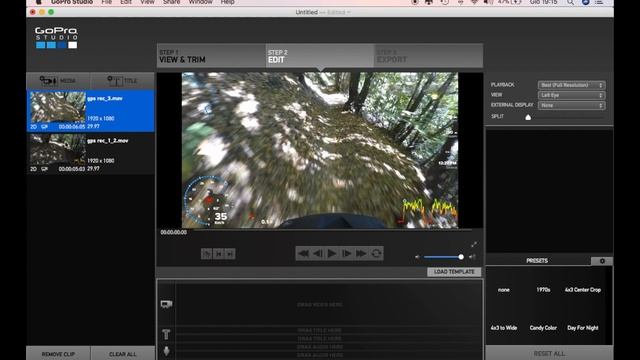The width and height of the screenshot is (640, 360).
Task: Play the preview video
Action: point(332,253)
